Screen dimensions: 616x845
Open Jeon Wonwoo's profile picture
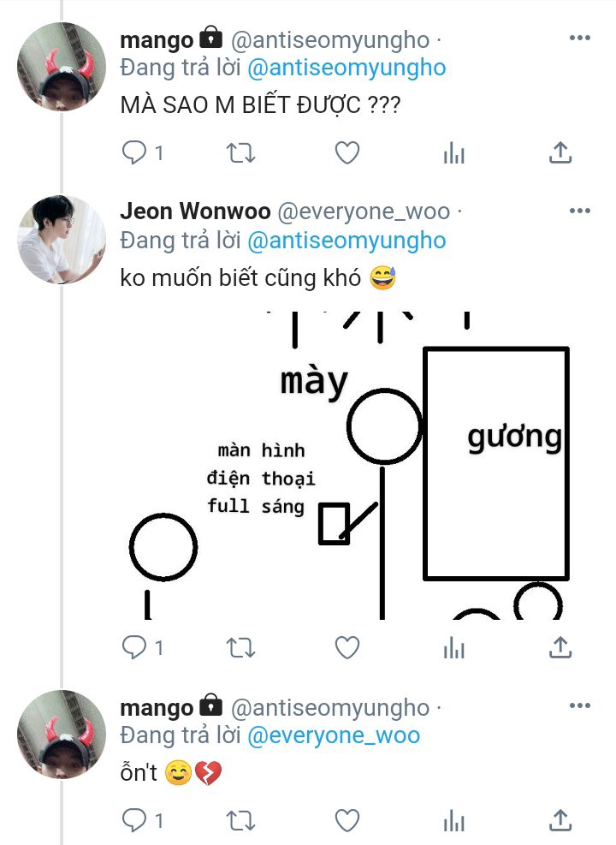[x=62, y=239]
